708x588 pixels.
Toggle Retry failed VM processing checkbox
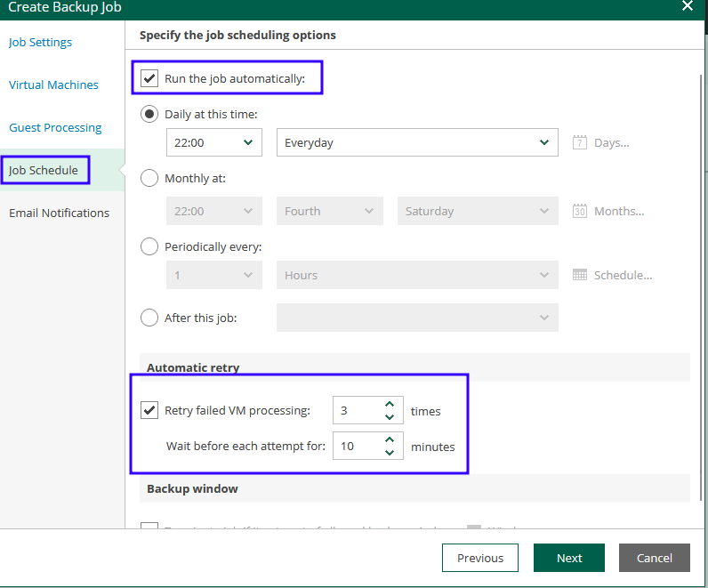click(x=149, y=410)
